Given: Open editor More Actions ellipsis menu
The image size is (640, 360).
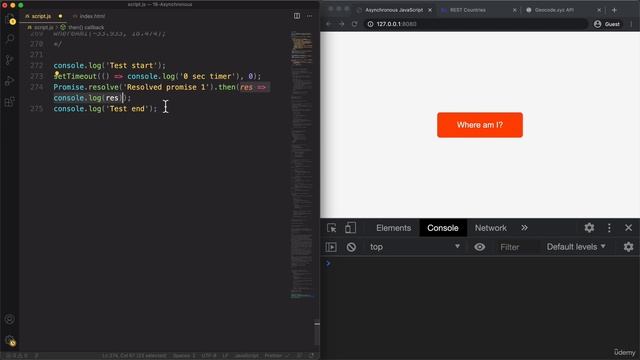Looking at the screenshot, I should pyautogui.click(x=309, y=16).
